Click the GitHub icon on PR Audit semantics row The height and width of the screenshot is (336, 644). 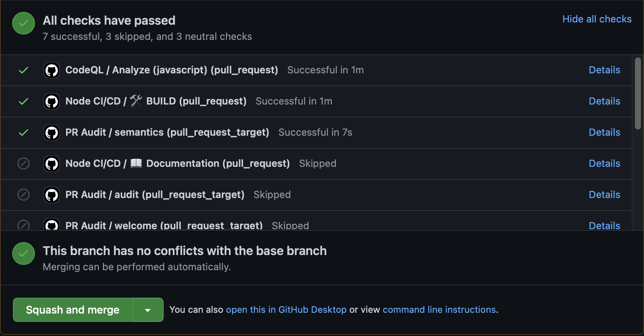click(x=52, y=133)
